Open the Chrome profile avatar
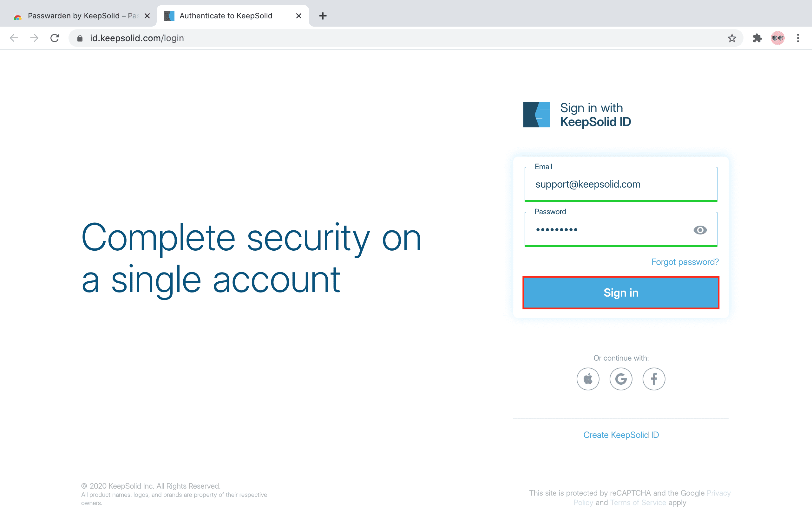This screenshot has width=812, height=507. click(777, 38)
